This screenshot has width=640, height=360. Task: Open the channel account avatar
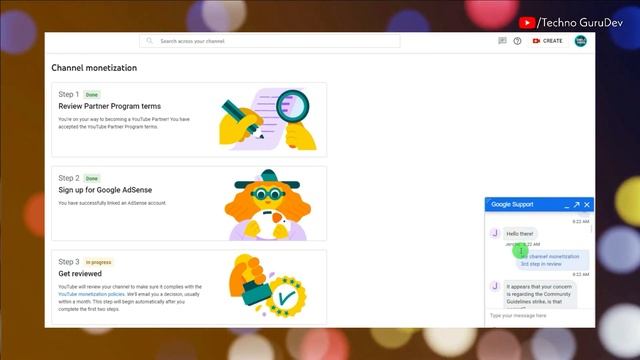click(580, 41)
